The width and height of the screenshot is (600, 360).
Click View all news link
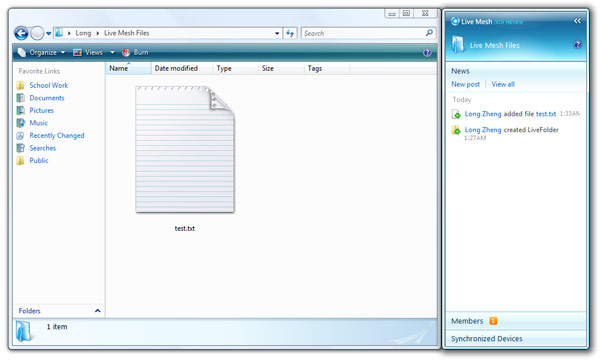point(503,84)
